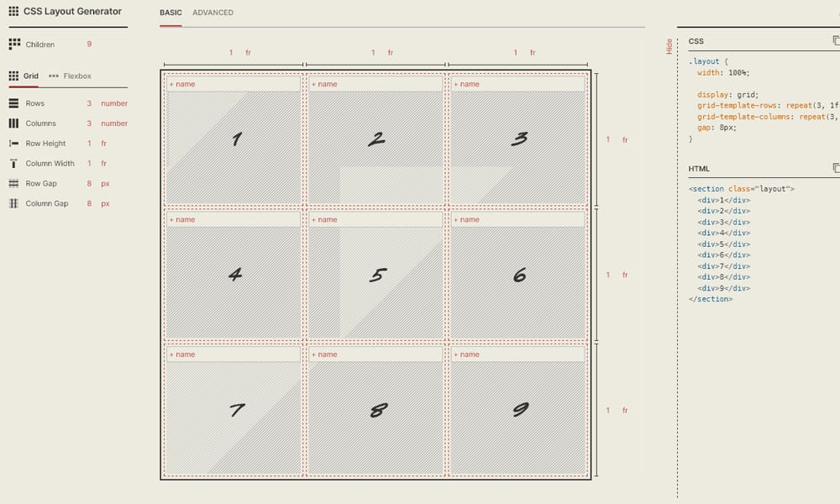Click the name input in grid cell 1
This screenshot has width=840, height=504.
233,83
